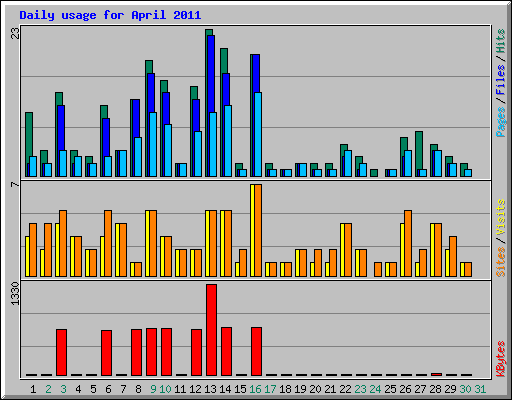This screenshot has height=400, width=512.
Task: Click the green day label '30'
Action: click(465, 389)
